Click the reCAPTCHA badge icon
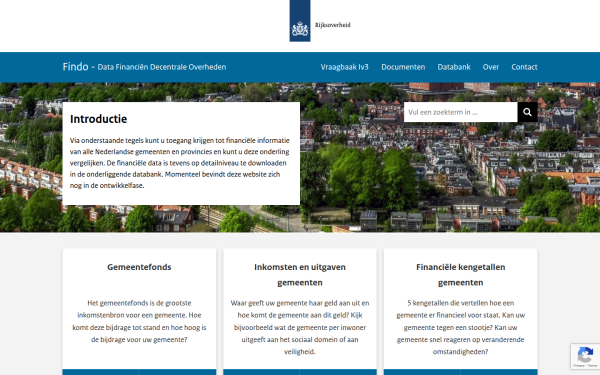The image size is (600, 375). (x=585, y=356)
